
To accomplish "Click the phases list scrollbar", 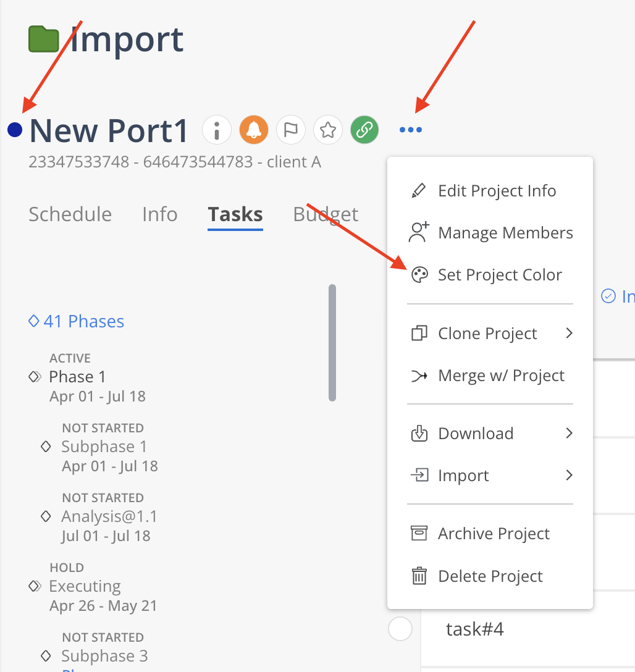I will [332, 343].
